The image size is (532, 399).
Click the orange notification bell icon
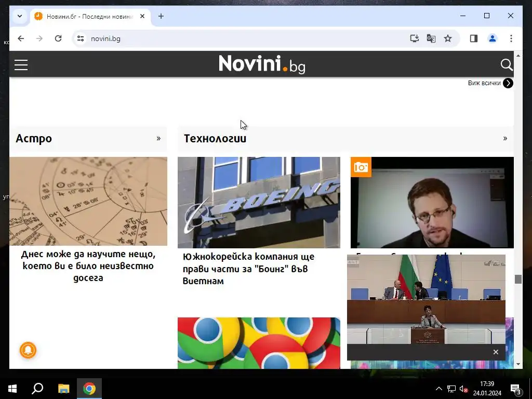(x=28, y=350)
